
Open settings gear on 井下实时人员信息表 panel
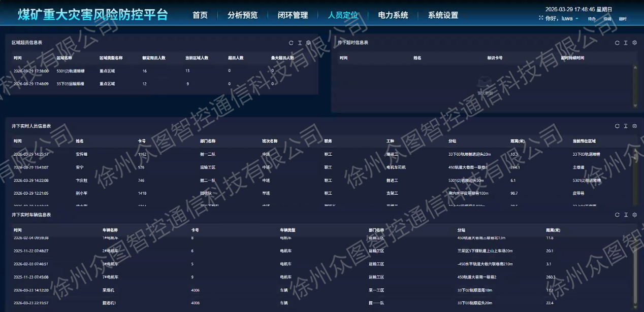pos(634,126)
